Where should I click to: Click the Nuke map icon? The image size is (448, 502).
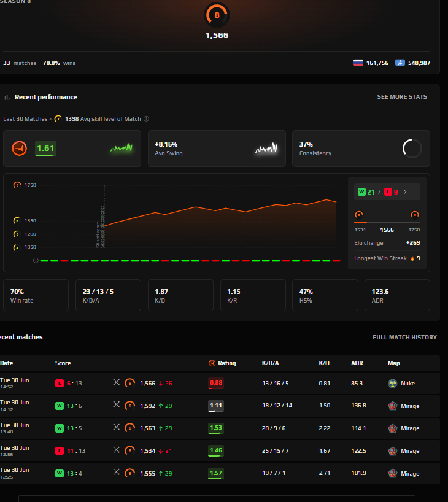click(x=393, y=383)
